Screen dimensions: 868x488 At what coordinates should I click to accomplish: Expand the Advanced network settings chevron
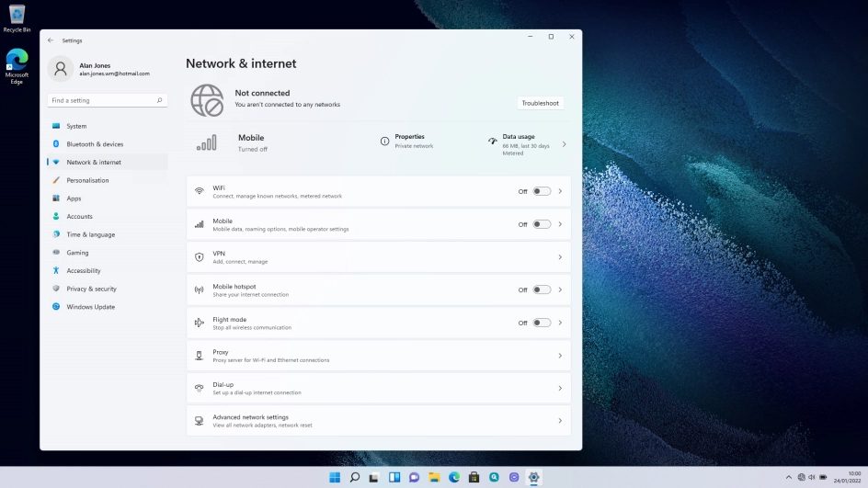click(x=560, y=421)
